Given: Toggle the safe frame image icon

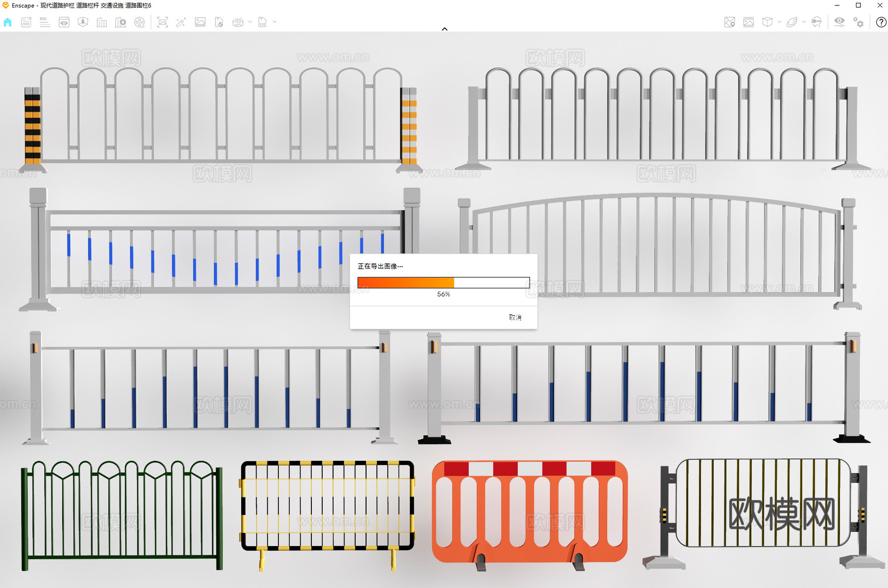Looking at the screenshot, I should [x=748, y=22].
